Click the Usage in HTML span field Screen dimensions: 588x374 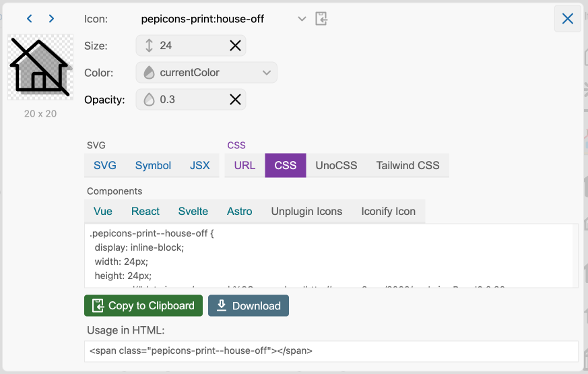pos(331,351)
